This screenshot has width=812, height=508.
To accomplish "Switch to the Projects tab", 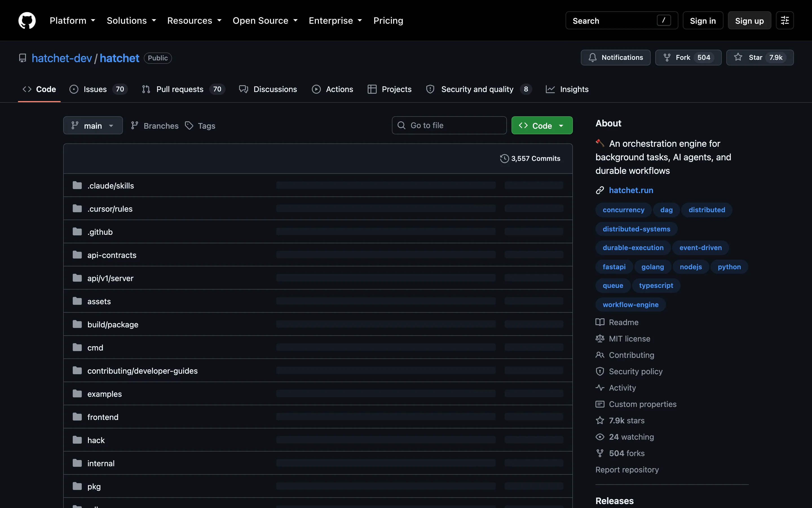I will pos(389,89).
